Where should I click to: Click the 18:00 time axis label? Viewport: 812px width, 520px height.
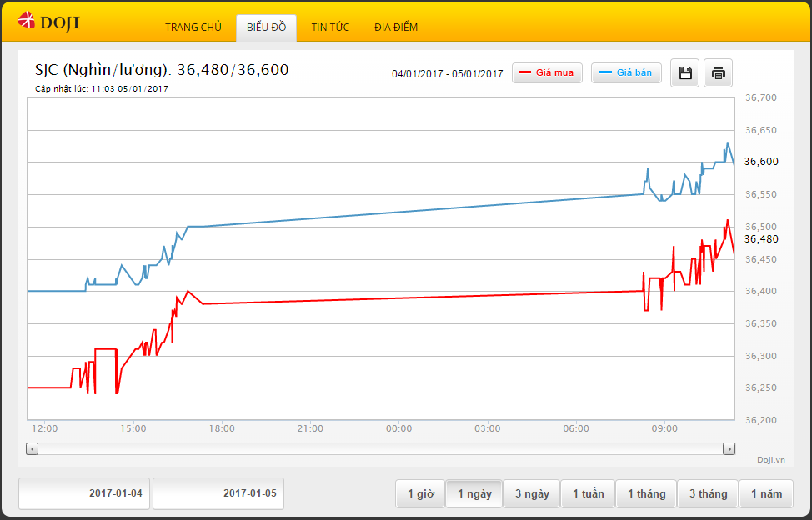[x=222, y=428]
